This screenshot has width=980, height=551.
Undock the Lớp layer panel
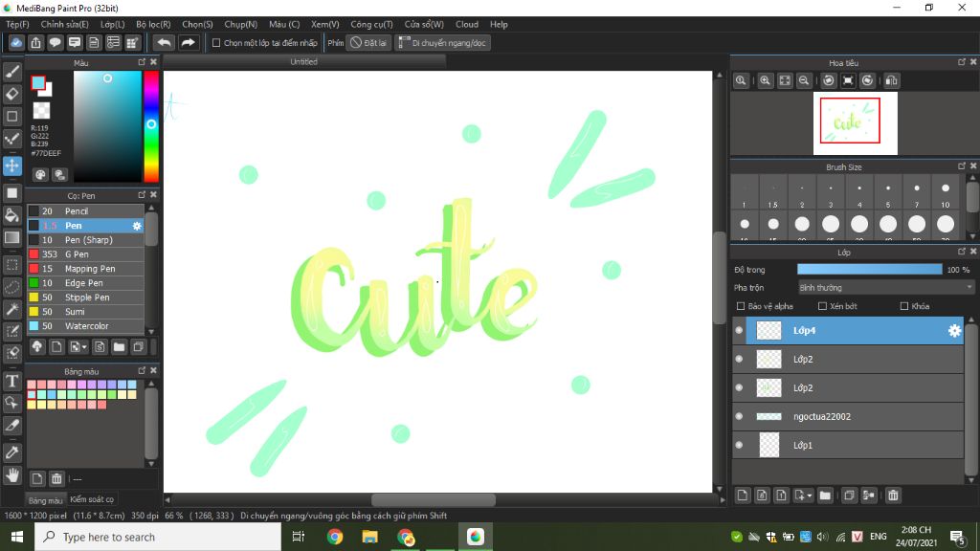point(962,252)
